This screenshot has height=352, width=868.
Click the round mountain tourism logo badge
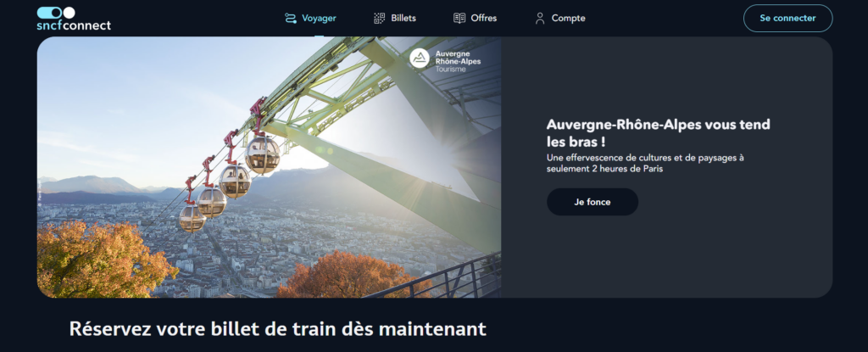420,59
